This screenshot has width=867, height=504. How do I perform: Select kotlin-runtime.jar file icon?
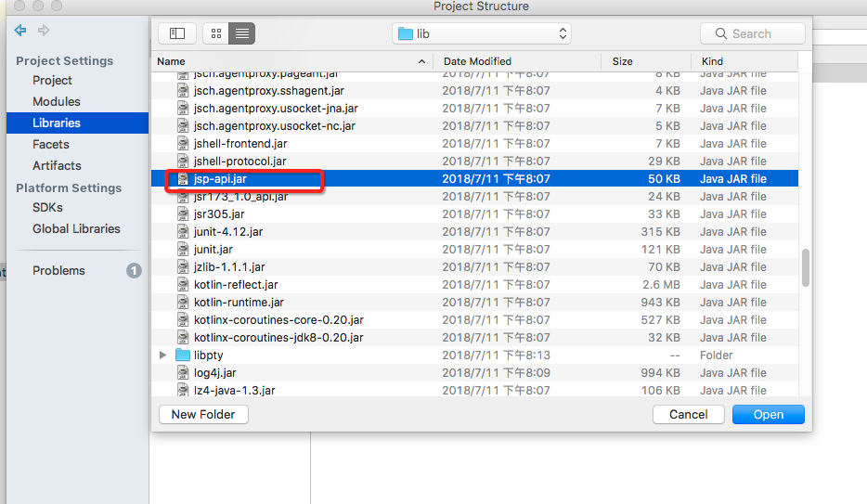coord(183,303)
